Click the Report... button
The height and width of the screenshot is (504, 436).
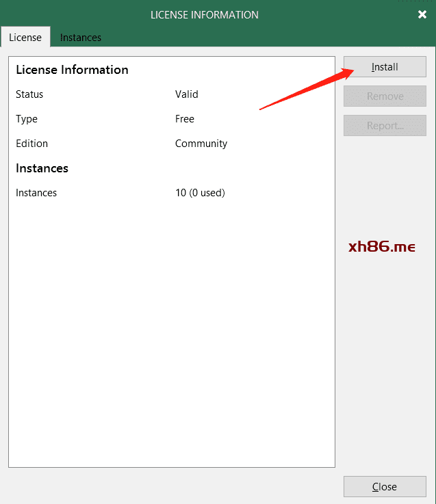point(385,126)
